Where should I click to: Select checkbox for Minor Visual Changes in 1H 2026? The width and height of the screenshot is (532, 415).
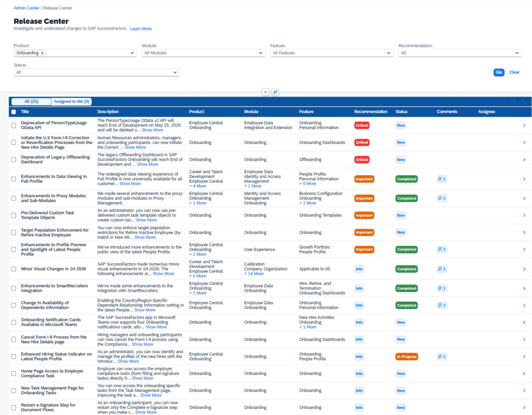[x=14, y=269]
